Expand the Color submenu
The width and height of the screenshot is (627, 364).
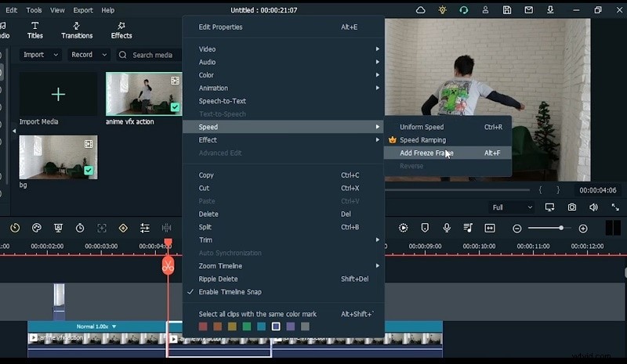284,75
